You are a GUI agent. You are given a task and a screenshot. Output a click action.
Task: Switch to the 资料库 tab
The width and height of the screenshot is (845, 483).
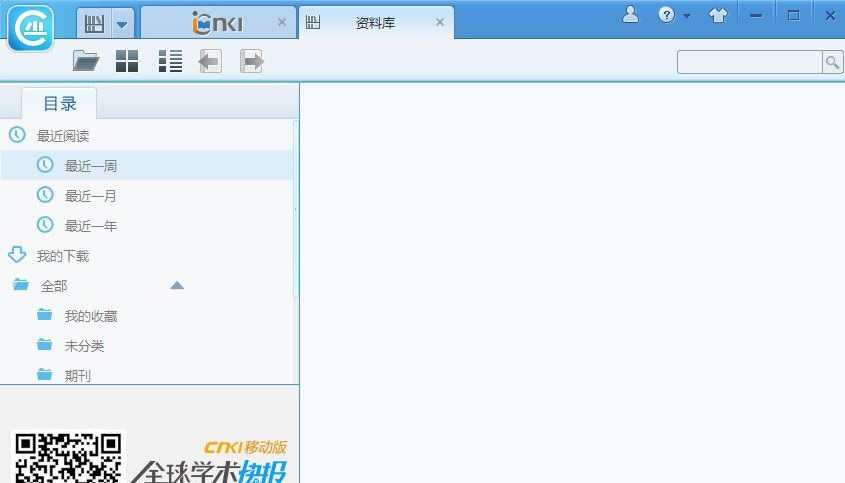pos(375,23)
